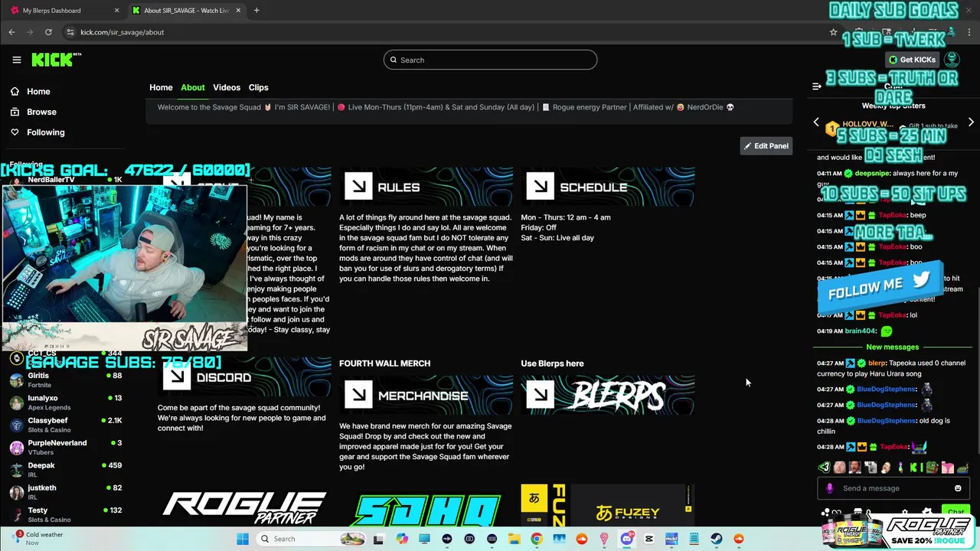Open the Videos channel tab
The image size is (980, 551).
(227, 87)
